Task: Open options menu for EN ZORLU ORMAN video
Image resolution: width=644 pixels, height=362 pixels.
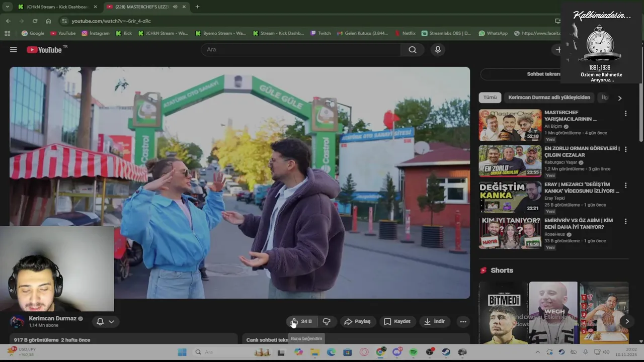Action: [625, 149]
